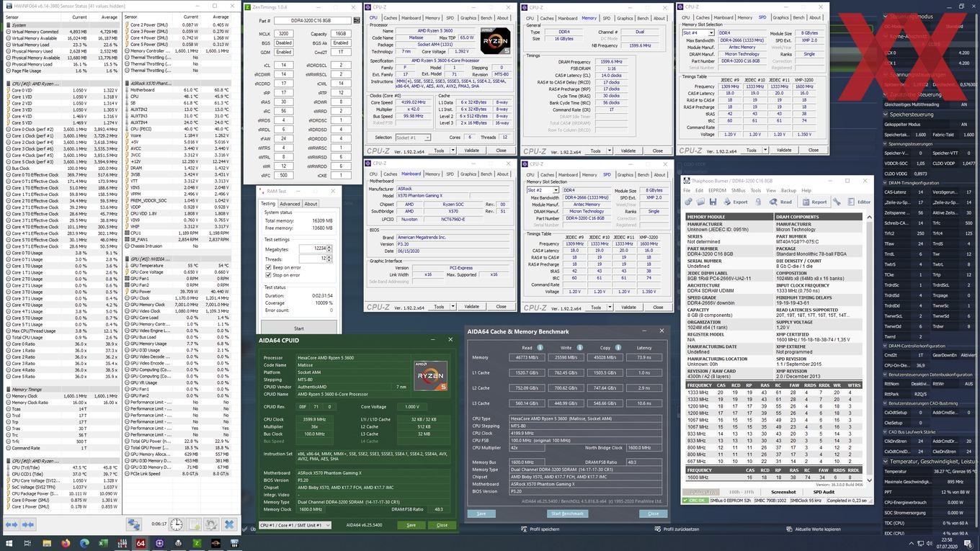Image resolution: width=980 pixels, height=551 pixels.
Task: Click Thaiphoon Burner vertical scrollbar
Action: coord(870,349)
